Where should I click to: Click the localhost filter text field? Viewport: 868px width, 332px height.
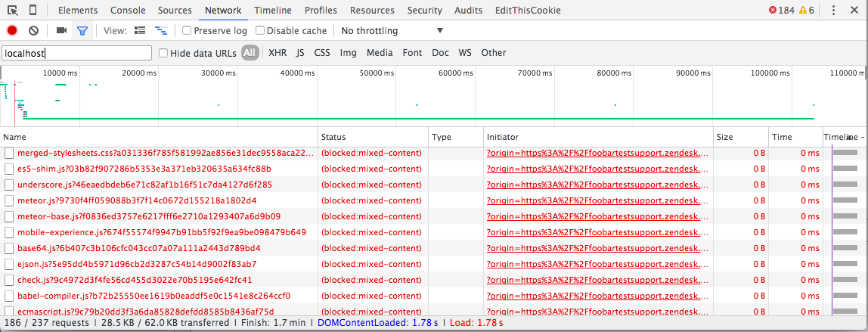pos(77,53)
